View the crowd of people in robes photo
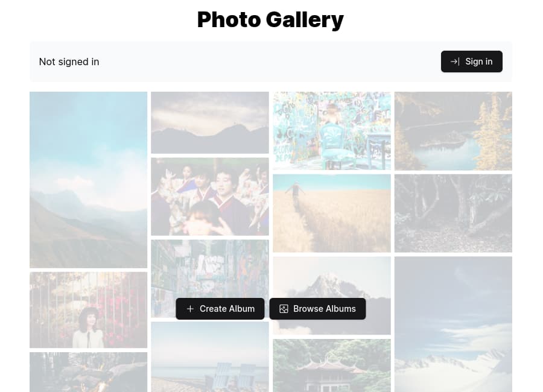The width and height of the screenshot is (543, 392). [210, 197]
